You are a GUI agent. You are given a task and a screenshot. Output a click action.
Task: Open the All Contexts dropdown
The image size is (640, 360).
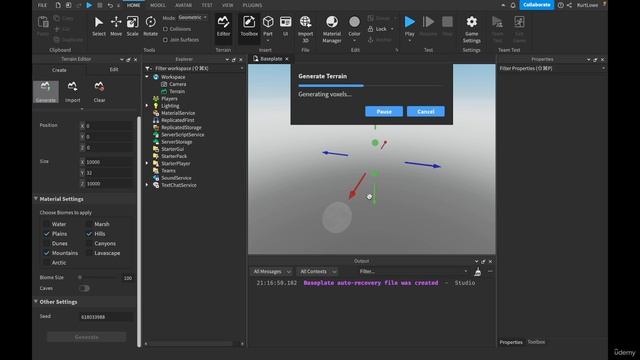coord(318,271)
